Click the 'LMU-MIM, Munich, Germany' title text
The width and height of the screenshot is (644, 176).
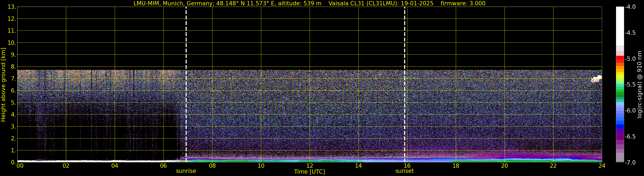click(x=173, y=3)
